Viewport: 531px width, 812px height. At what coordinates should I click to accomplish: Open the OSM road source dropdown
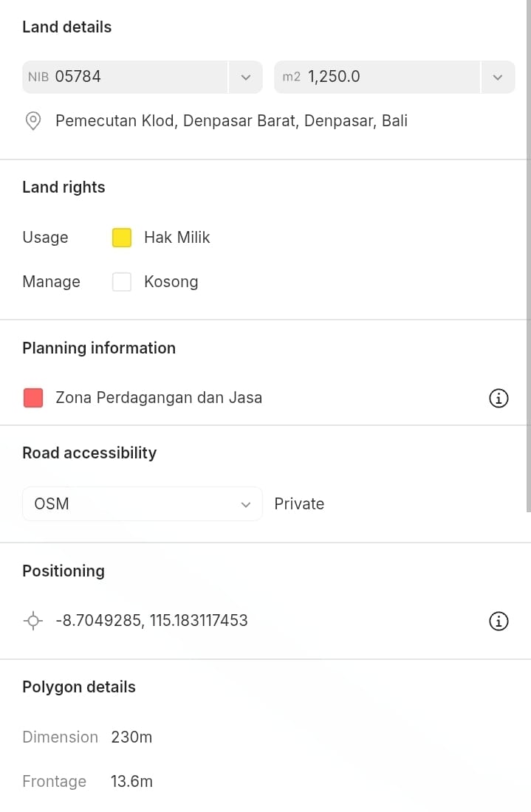[x=143, y=504]
